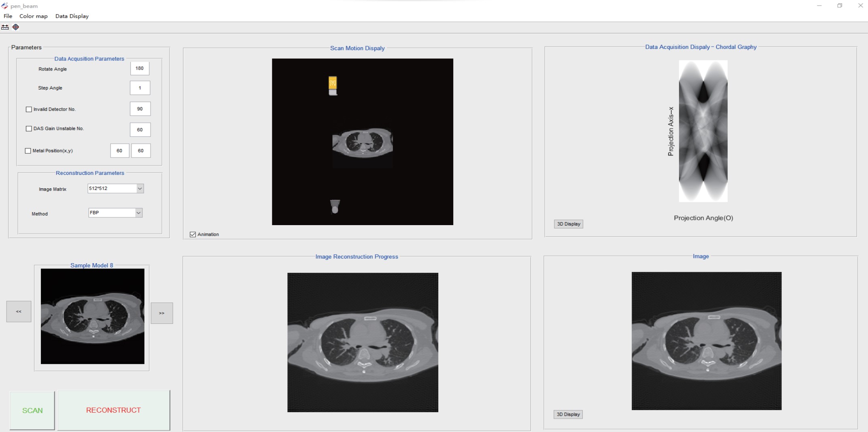Expand the Image Matrix 512*512 dropdown
The image size is (868, 432).
[x=140, y=188]
